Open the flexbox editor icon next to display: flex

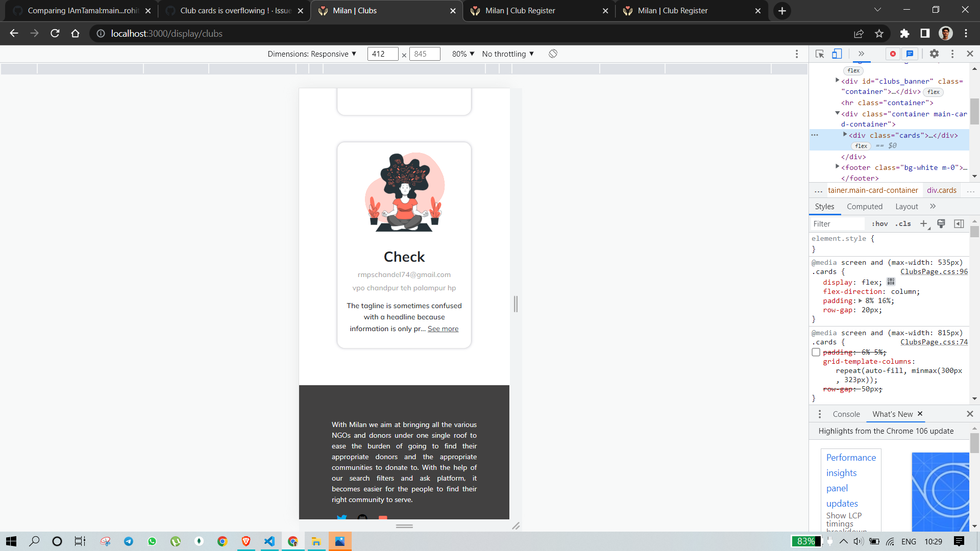click(x=891, y=282)
